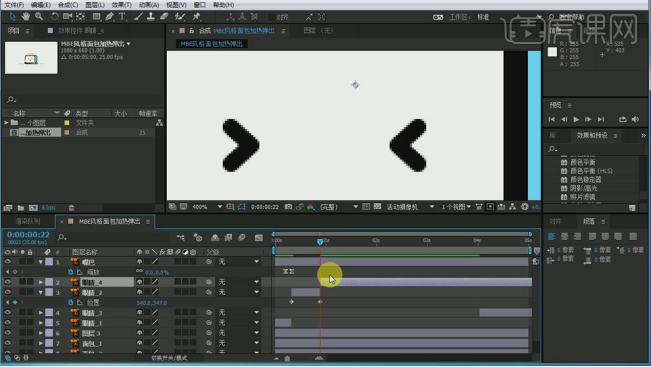Switch to the render queue tab
Screen dimensions: 651x367
coord(28,221)
